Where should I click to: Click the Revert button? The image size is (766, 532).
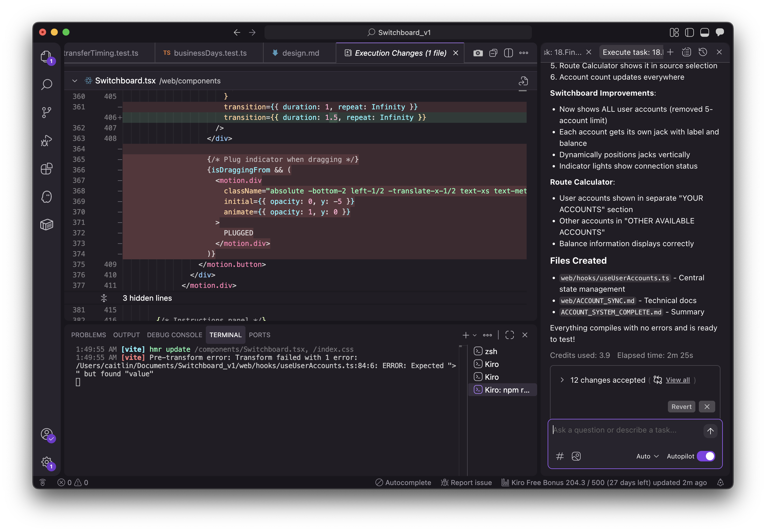tap(681, 407)
